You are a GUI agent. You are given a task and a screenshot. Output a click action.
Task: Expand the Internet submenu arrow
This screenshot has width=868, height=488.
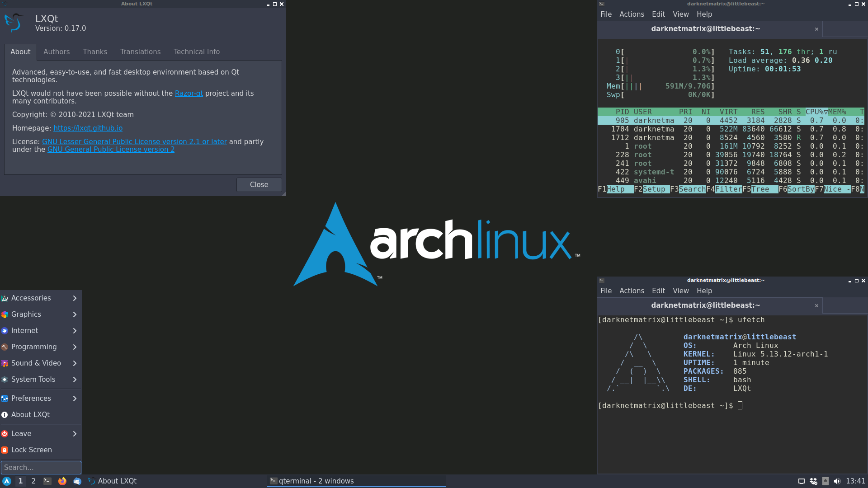(x=75, y=331)
